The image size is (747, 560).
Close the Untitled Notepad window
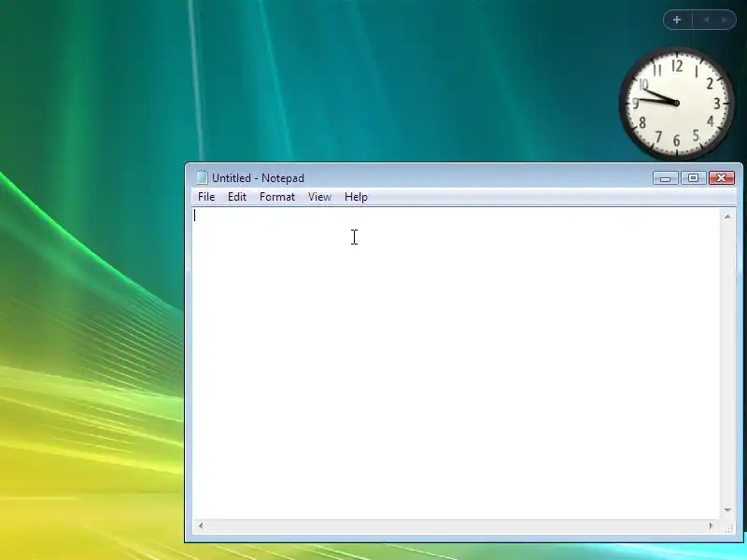(x=721, y=178)
